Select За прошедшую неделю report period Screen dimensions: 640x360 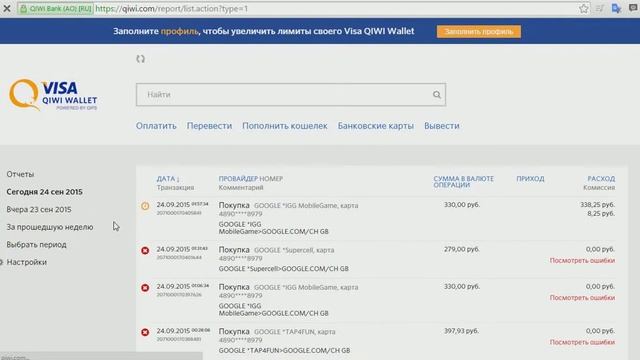tap(50, 227)
